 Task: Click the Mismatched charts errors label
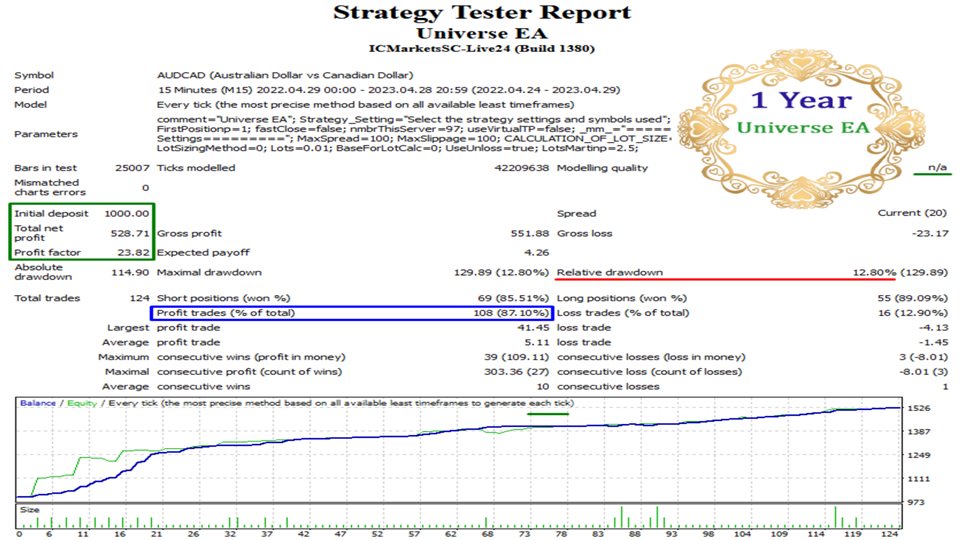click(50, 187)
